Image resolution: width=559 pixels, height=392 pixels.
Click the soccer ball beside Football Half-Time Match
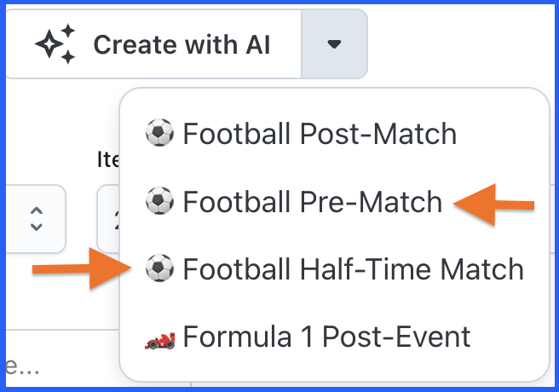coord(159,269)
